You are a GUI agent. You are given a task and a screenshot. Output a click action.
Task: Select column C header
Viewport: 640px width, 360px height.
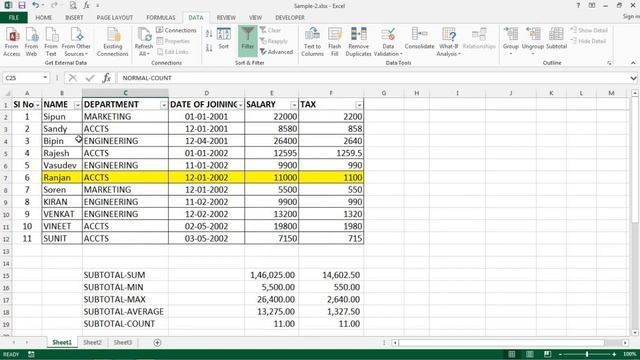coord(125,93)
